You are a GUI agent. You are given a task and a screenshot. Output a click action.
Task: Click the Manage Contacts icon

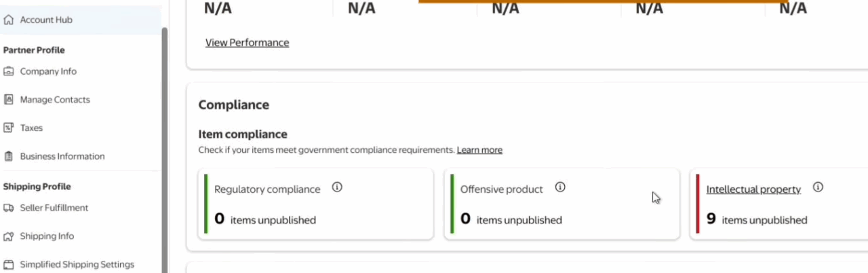coord(9,100)
